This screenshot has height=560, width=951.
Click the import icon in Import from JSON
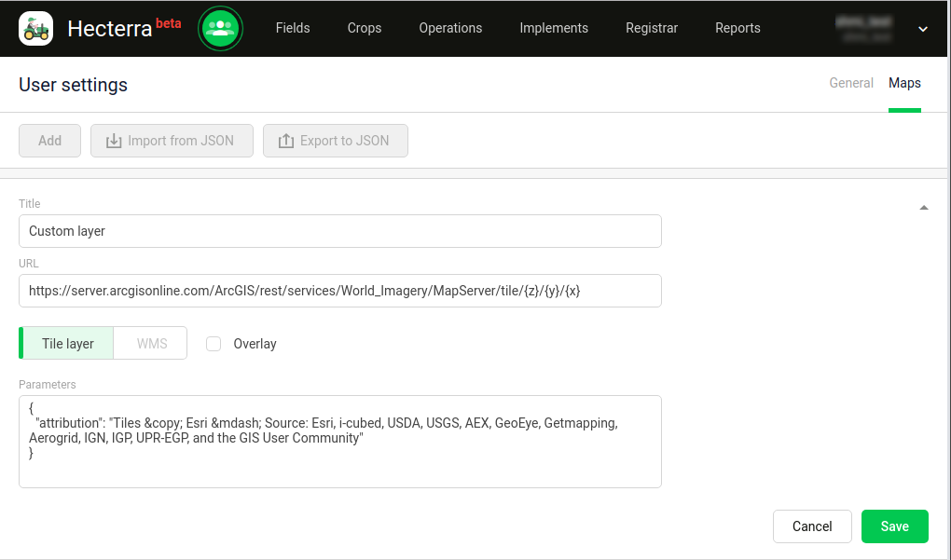[x=114, y=141]
